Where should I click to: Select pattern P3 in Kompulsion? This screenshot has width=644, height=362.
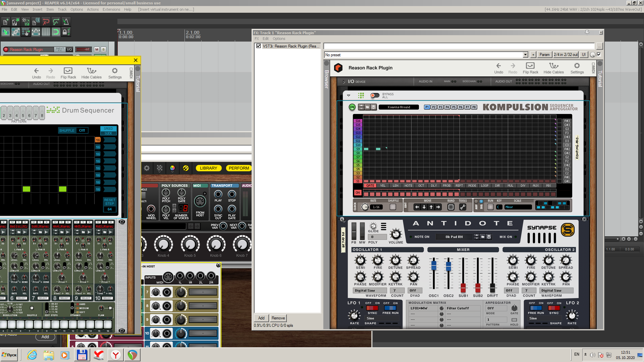point(440,107)
